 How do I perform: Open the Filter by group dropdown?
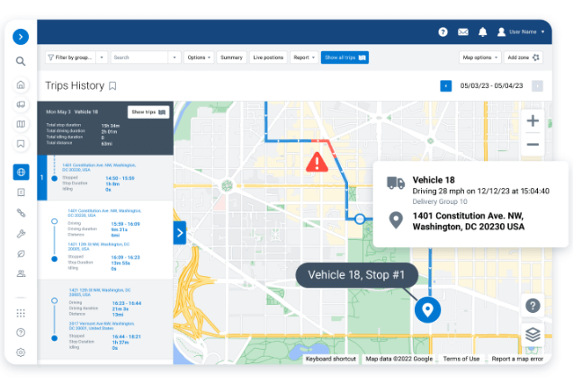76,58
